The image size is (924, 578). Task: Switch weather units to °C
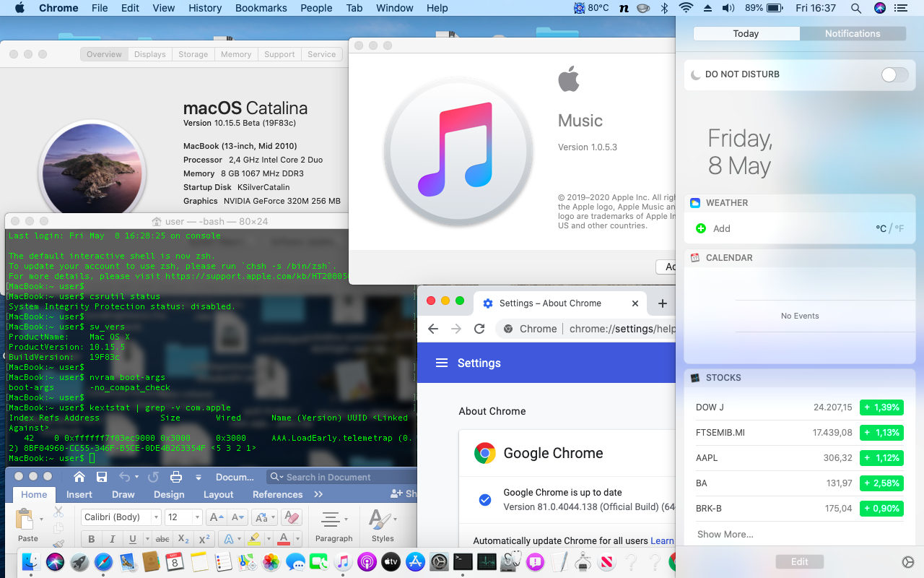tap(881, 228)
